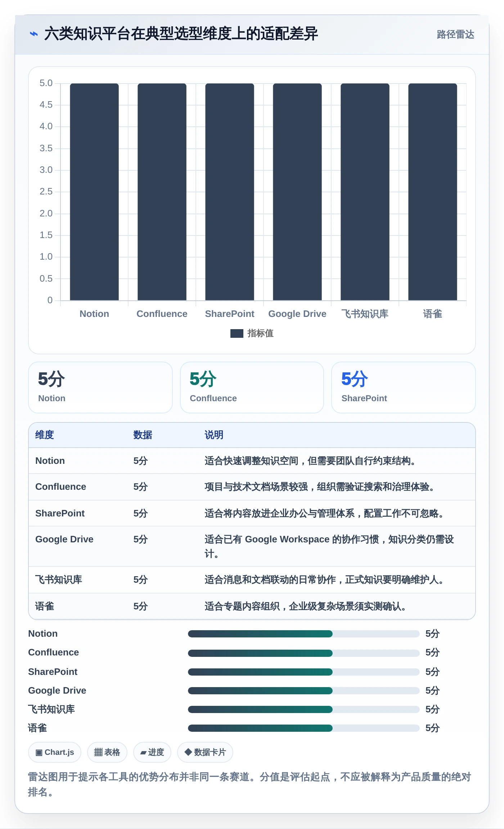Click the 进度 tag chip
Image resolution: width=504 pixels, height=829 pixels.
point(152,752)
